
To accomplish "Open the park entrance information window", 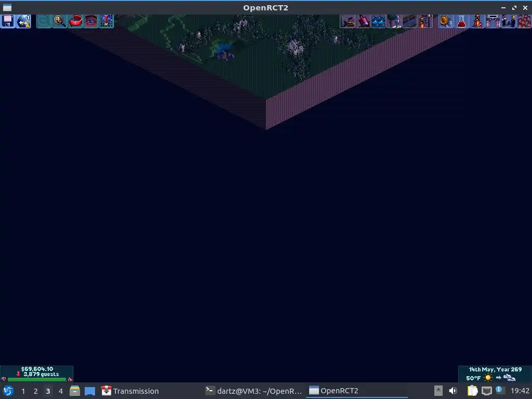I will pyautogui.click(x=493, y=21).
